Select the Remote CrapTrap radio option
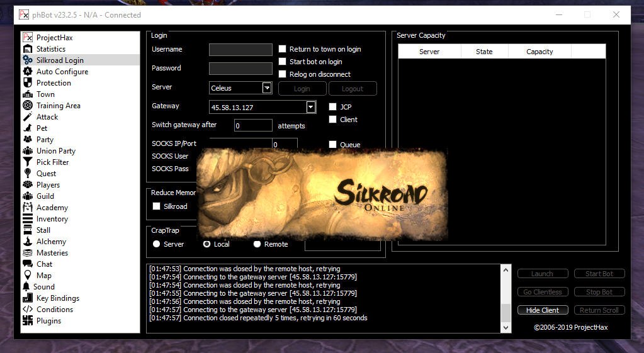The image size is (644, 353). pyautogui.click(x=257, y=244)
